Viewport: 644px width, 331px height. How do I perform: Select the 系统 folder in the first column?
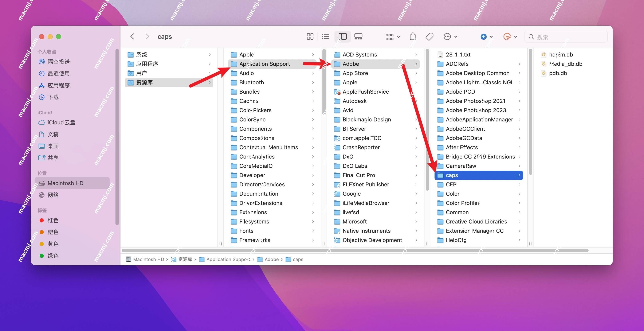tap(169, 54)
